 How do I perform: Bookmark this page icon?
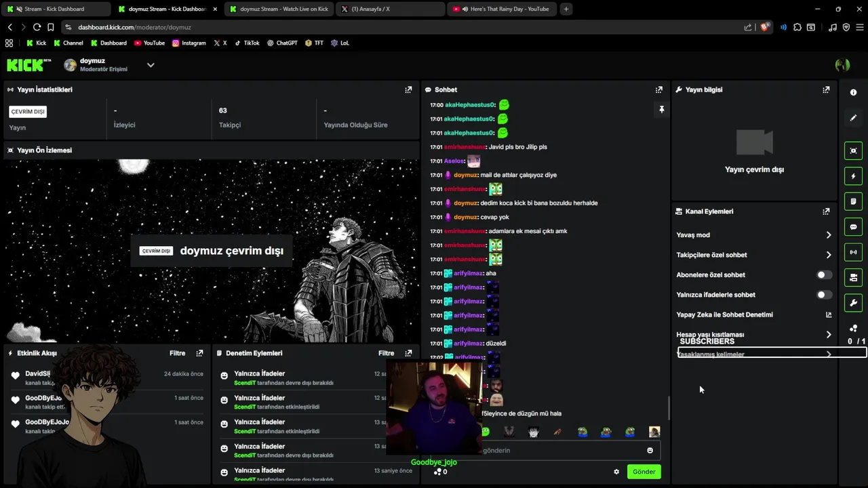50,27
